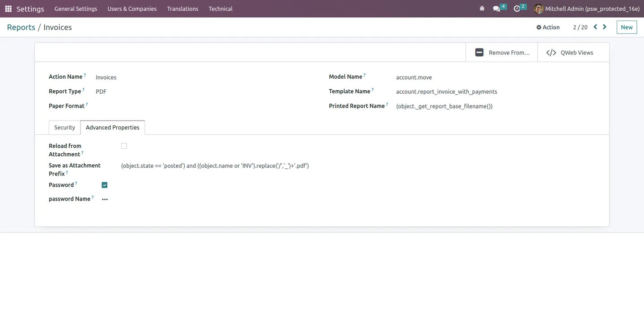
Task: Click the pager 2 / 20 counter
Action: (580, 27)
